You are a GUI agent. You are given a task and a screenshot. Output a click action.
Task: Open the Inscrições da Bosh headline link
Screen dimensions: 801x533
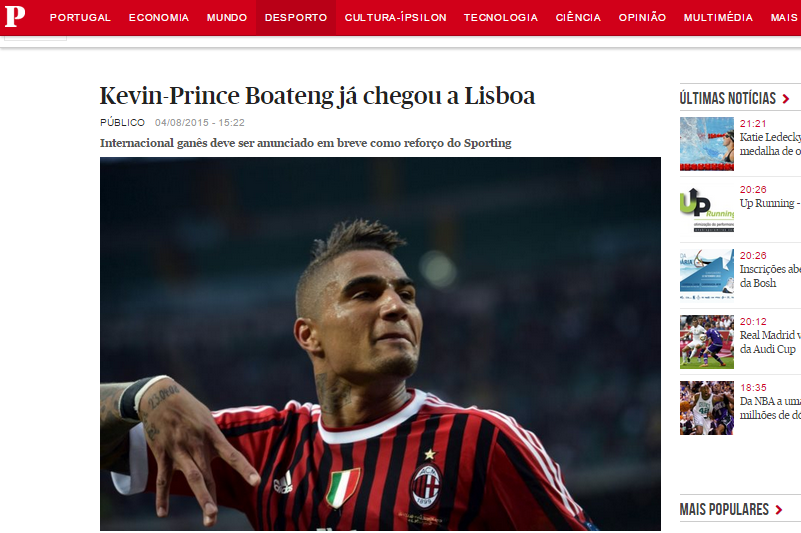(770, 276)
